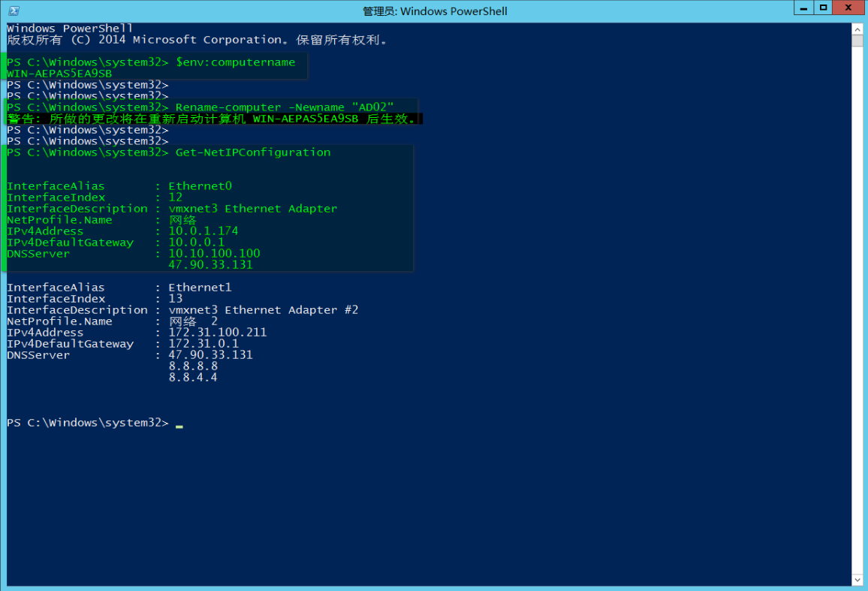868x591 pixels.
Task: Click "vmxnet3 Ethernet Adapter #2" description
Action: (263, 309)
